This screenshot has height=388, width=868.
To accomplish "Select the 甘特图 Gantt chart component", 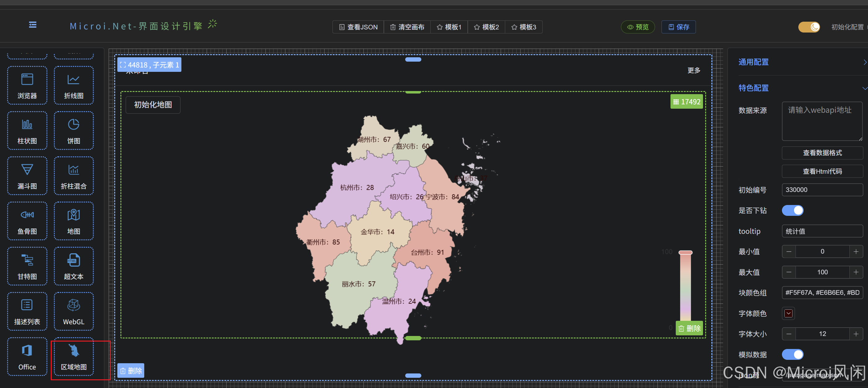I will click(27, 266).
